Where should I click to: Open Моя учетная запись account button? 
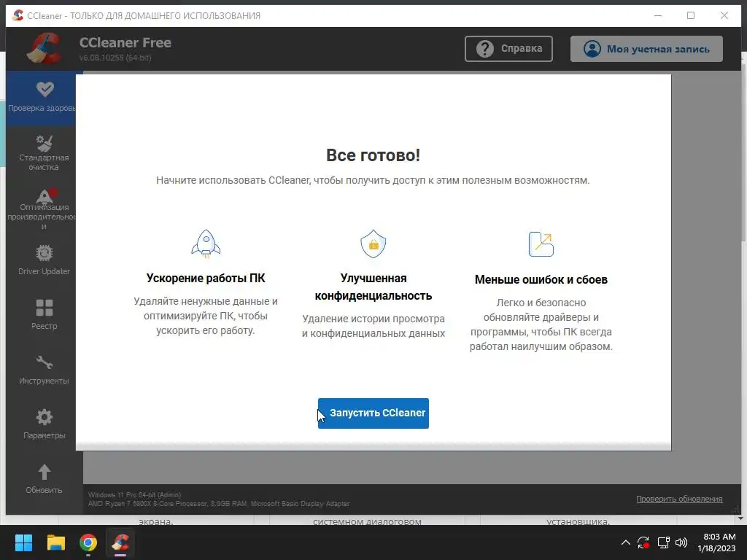(x=646, y=49)
